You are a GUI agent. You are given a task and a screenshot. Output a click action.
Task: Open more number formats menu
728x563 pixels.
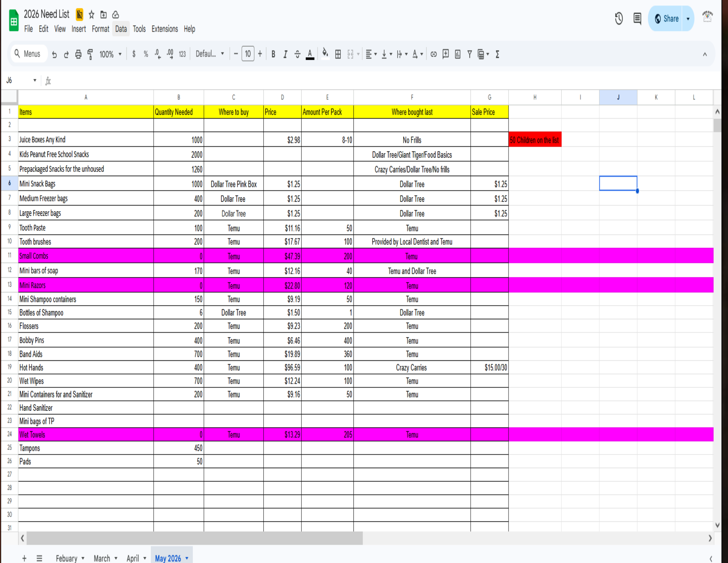(x=182, y=54)
